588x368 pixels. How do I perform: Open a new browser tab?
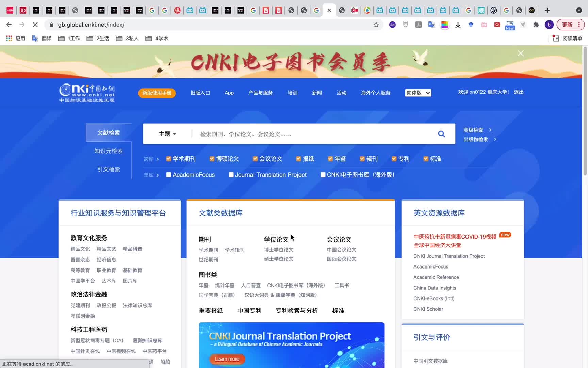pyautogui.click(x=547, y=10)
